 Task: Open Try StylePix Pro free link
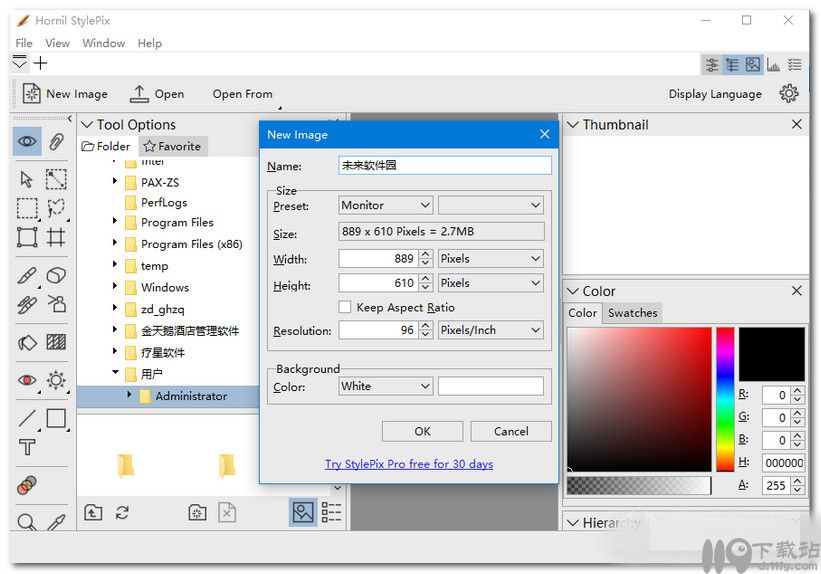tap(409, 463)
